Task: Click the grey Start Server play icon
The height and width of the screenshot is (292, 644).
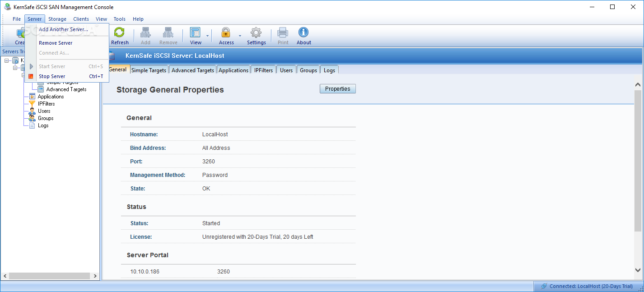Action: coord(31,66)
